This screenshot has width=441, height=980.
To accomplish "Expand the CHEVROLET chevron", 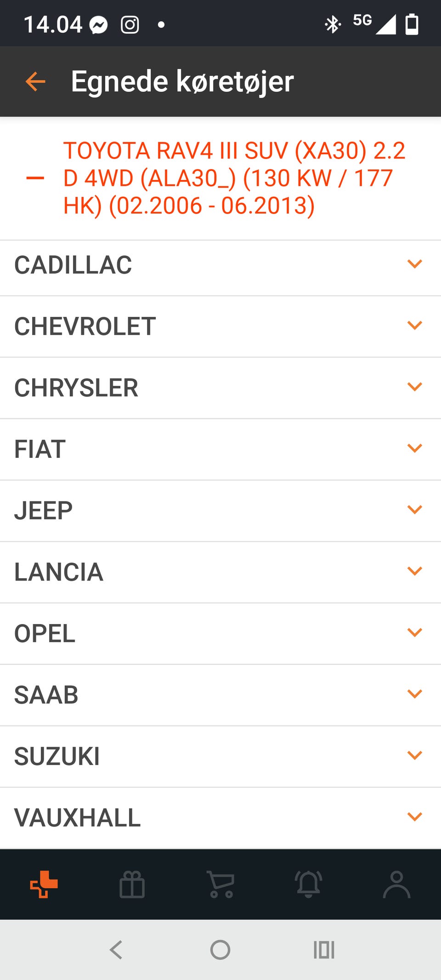I will point(414,326).
